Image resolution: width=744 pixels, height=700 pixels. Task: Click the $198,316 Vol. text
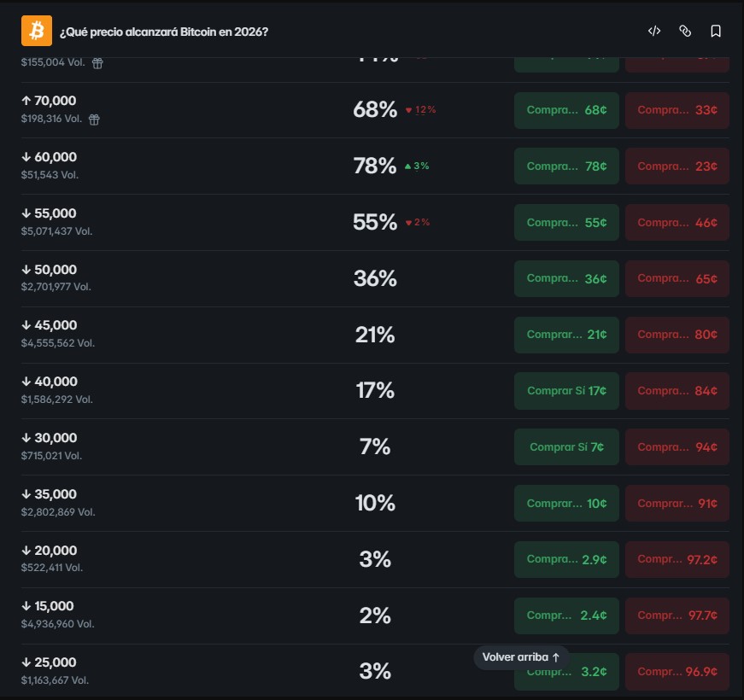(52, 119)
